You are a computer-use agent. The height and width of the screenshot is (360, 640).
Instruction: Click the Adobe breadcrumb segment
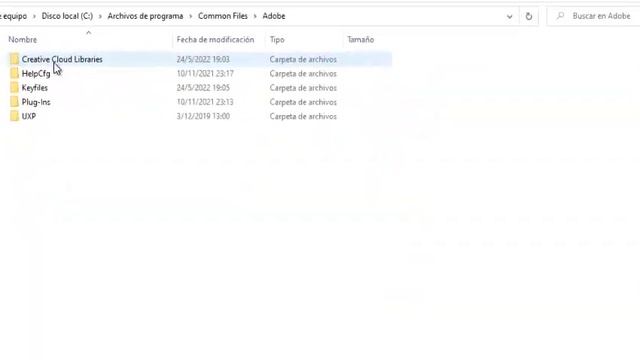(x=274, y=16)
